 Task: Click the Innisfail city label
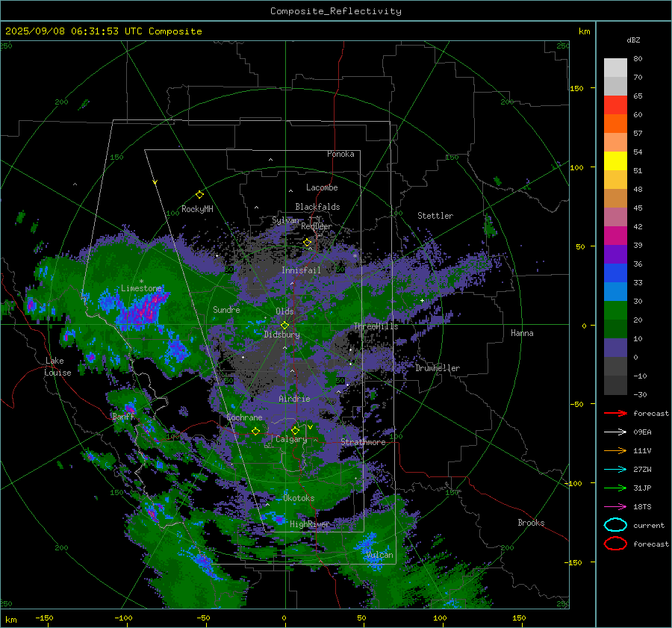(x=301, y=270)
